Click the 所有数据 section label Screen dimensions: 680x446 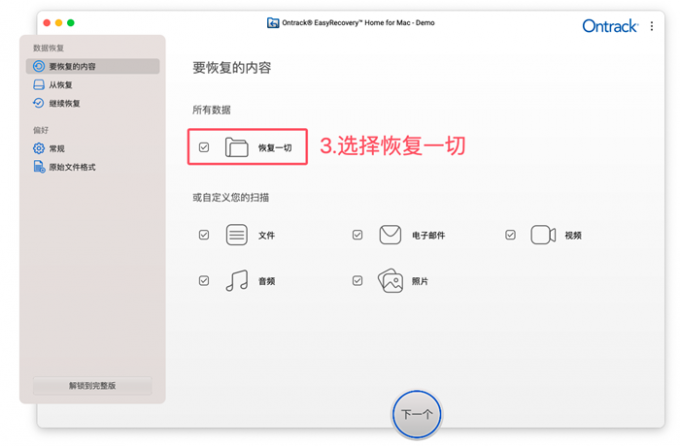tap(212, 110)
